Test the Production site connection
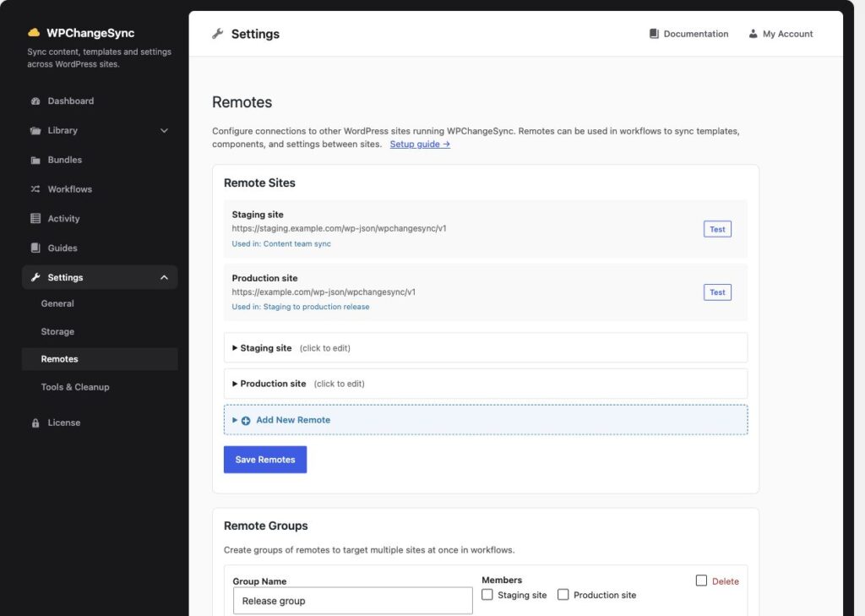 point(717,292)
